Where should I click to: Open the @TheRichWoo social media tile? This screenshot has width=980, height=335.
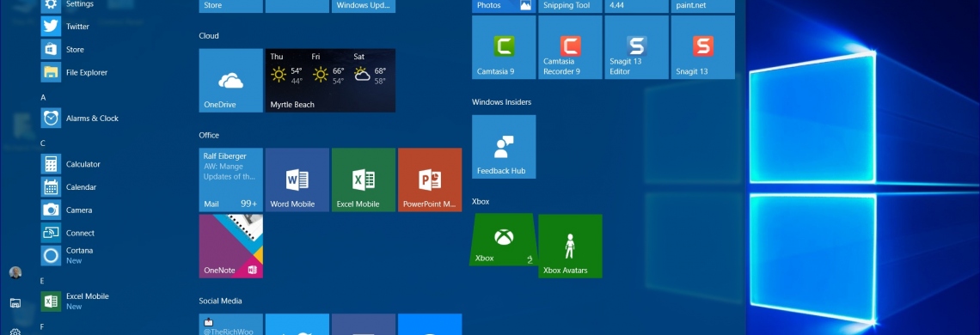click(230, 325)
